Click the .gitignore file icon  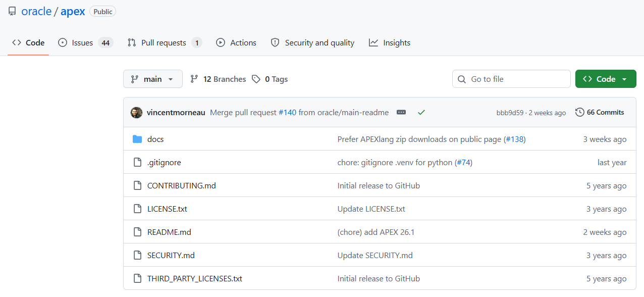137,162
